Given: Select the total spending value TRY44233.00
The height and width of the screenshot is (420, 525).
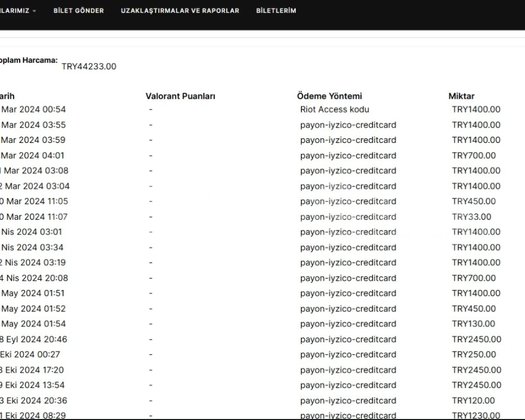Looking at the screenshot, I should coord(89,66).
